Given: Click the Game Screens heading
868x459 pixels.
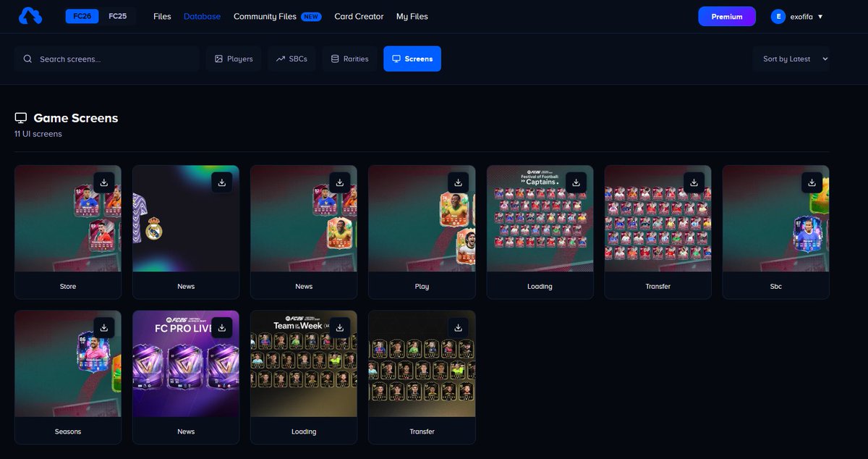Looking at the screenshot, I should pyautogui.click(x=76, y=118).
